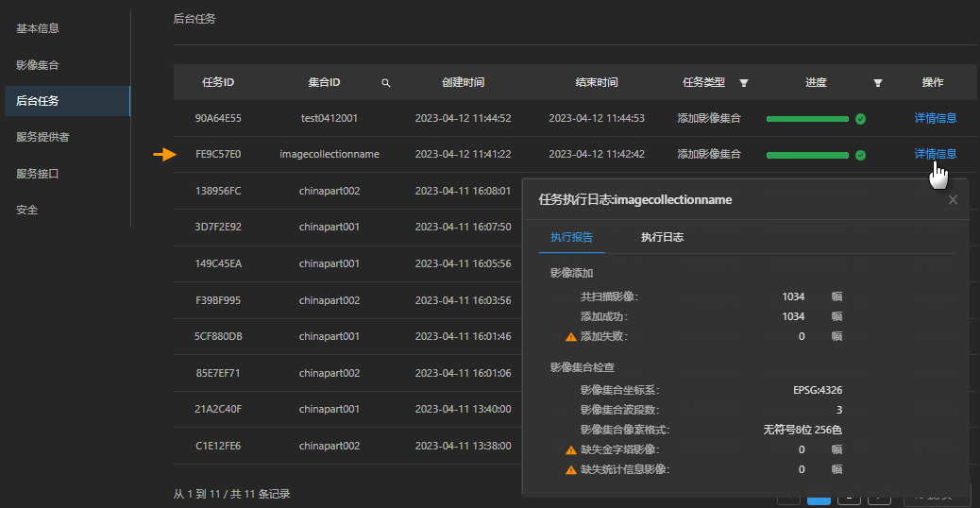This screenshot has width=980, height=508.
Task: Open the 进度 column filter funnel
Action: tap(878, 83)
